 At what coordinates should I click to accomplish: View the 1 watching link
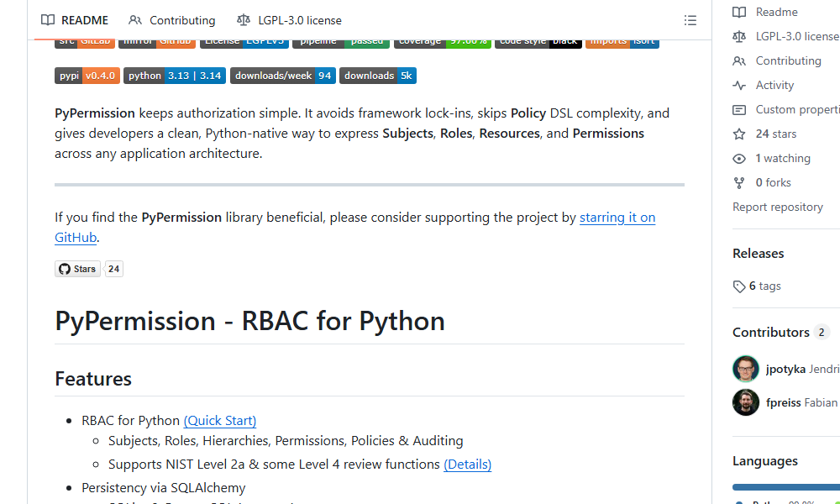[783, 158]
